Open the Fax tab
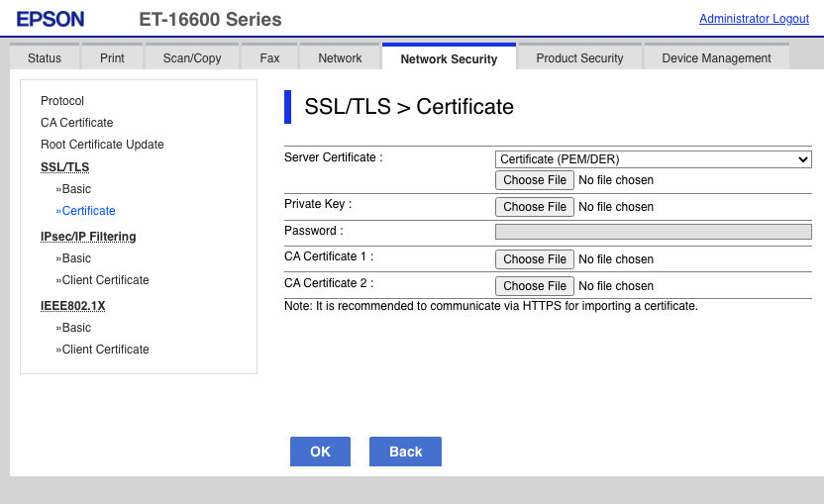This screenshot has width=824, height=504. click(x=269, y=58)
